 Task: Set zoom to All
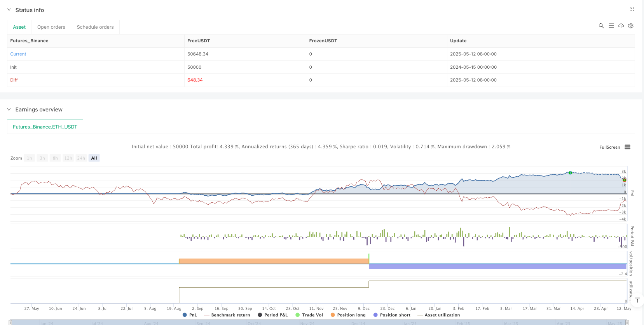click(94, 158)
